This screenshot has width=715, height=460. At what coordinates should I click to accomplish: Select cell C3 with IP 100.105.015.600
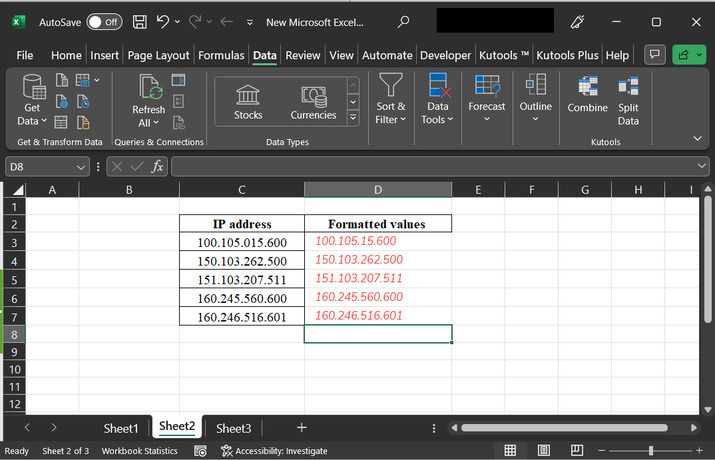[242, 242]
